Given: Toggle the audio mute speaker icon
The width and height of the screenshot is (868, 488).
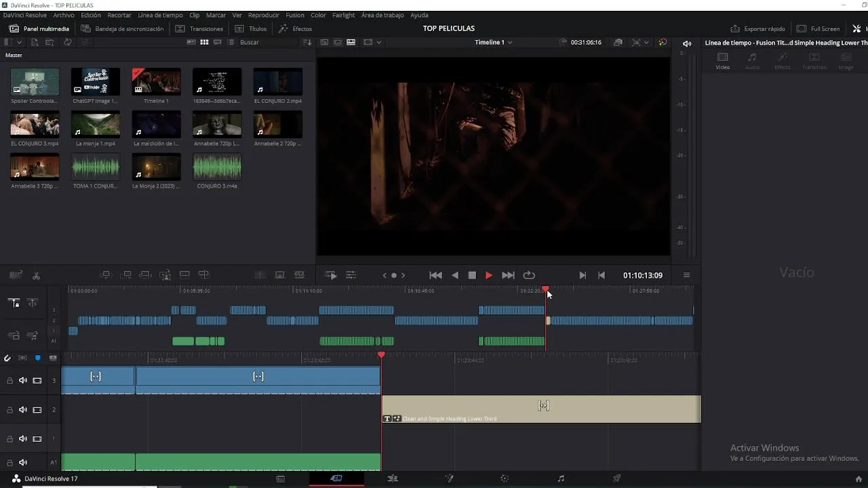Looking at the screenshot, I should pos(687,43).
